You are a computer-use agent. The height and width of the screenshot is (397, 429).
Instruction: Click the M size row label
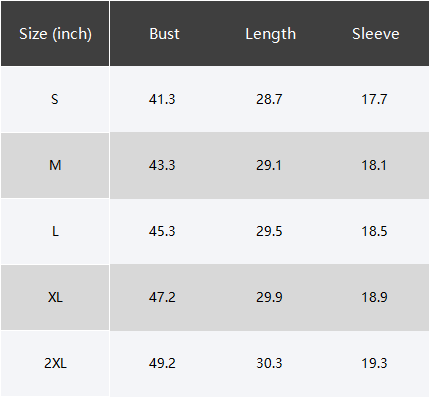pyautogui.click(x=55, y=165)
